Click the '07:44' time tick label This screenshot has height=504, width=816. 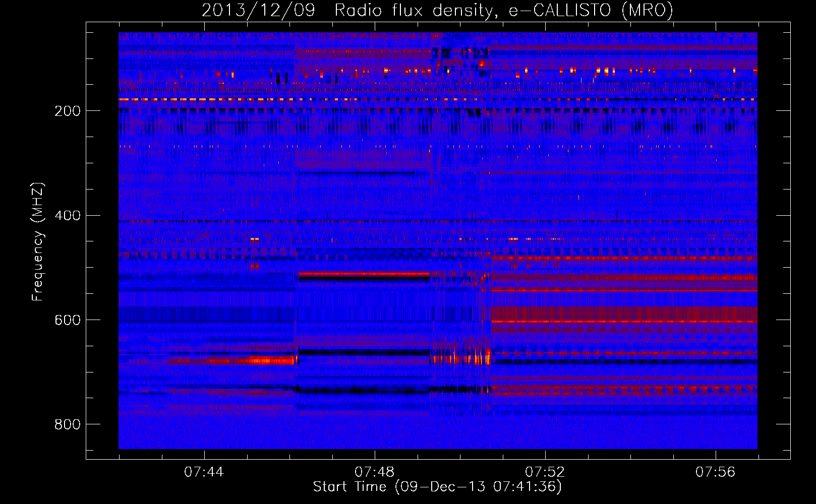[204, 472]
